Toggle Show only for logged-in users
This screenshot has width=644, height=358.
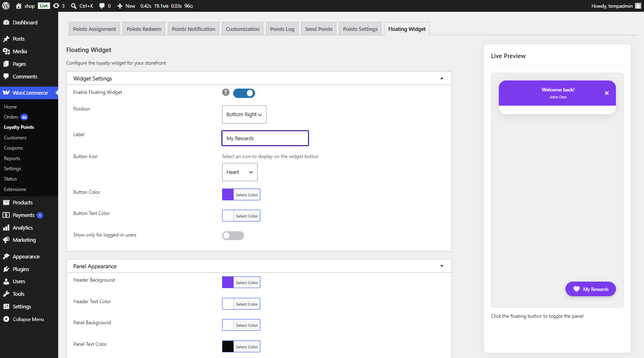[x=233, y=236]
